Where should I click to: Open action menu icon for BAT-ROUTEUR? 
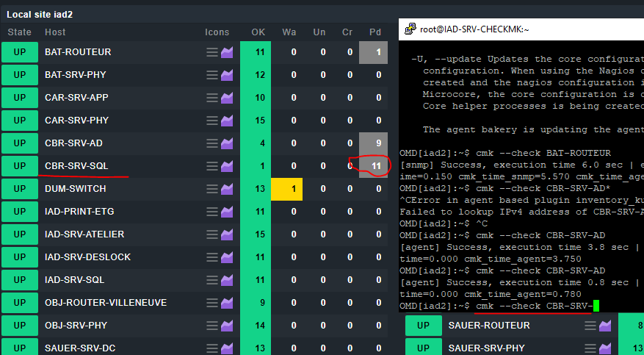click(211, 52)
